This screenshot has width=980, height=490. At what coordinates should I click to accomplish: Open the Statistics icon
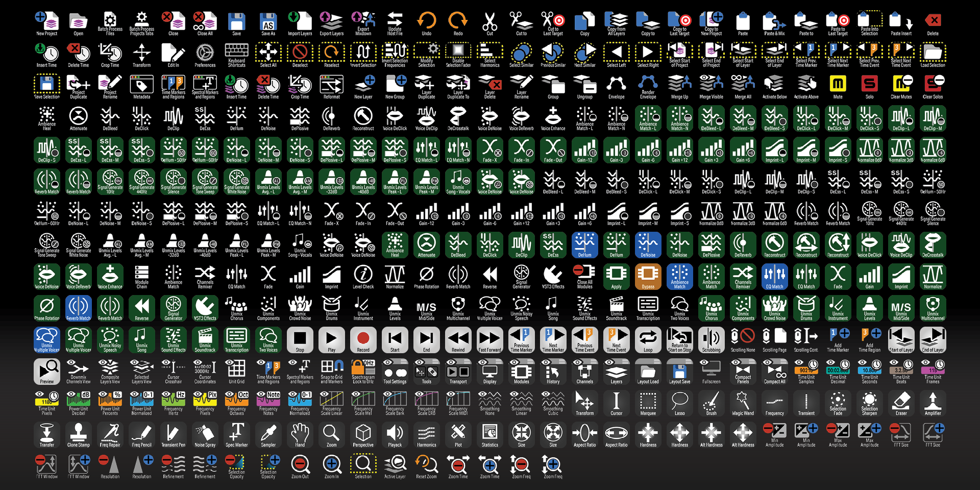[x=489, y=435]
